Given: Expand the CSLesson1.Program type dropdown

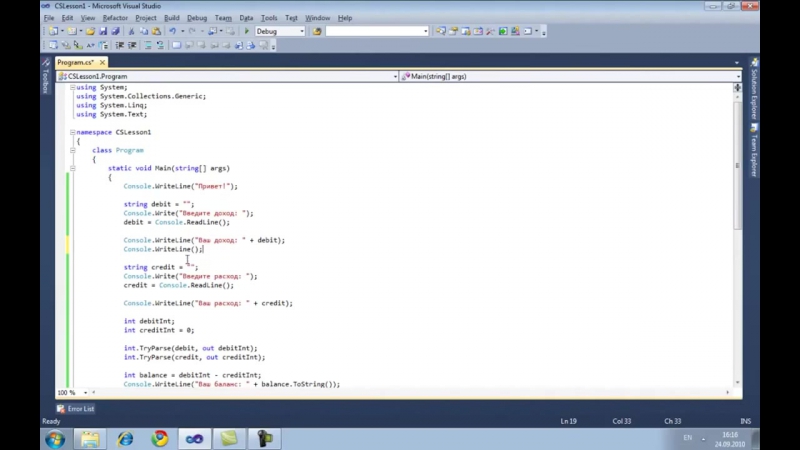Looking at the screenshot, I should point(394,76).
